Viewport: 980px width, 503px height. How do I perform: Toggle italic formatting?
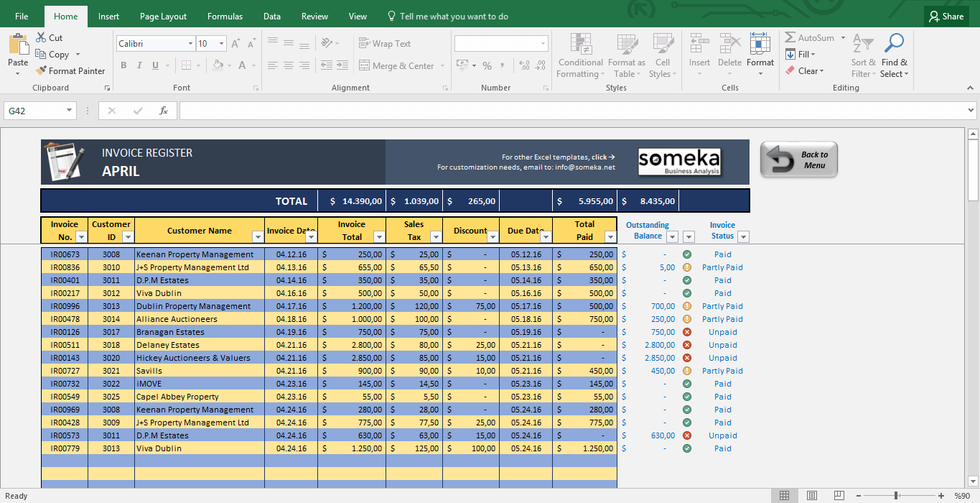(139, 65)
